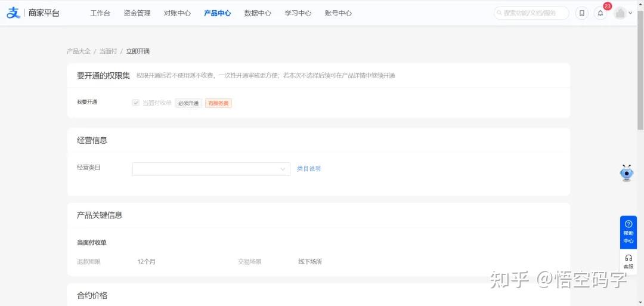Open the 资金管理 menu

[137, 13]
